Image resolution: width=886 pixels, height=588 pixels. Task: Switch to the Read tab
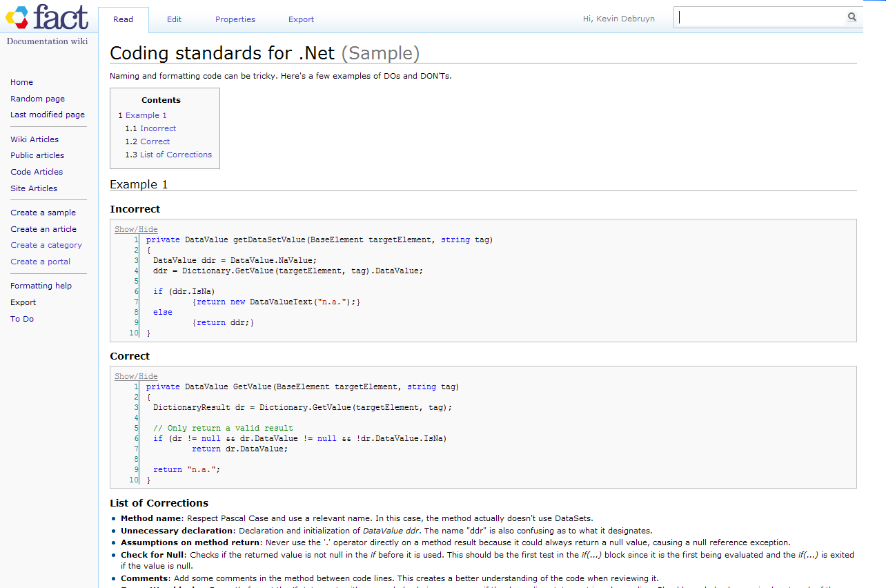click(124, 19)
